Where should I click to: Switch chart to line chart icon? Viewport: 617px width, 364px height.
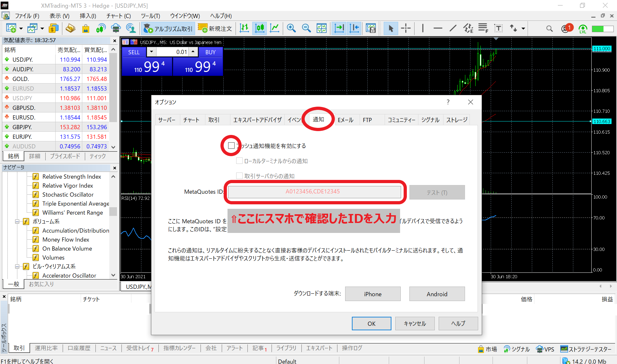tap(275, 29)
